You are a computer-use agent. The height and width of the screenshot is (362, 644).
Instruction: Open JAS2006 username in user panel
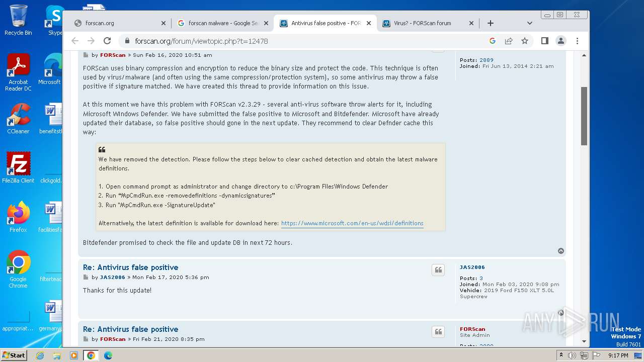click(472, 267)
